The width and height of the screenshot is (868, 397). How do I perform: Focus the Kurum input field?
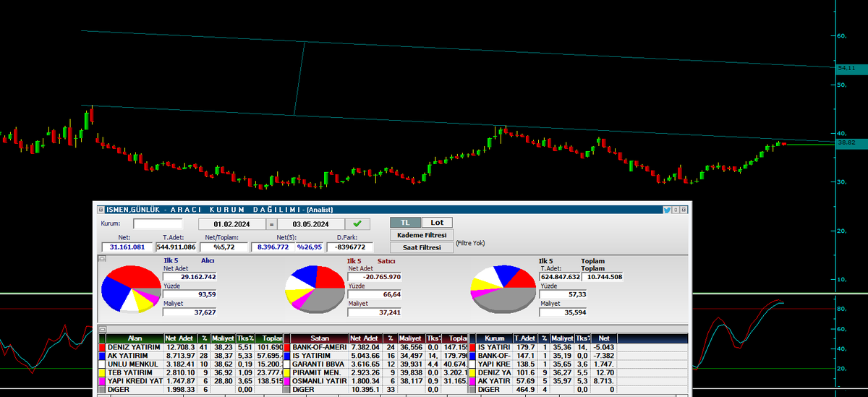click(x=158, y=224)
